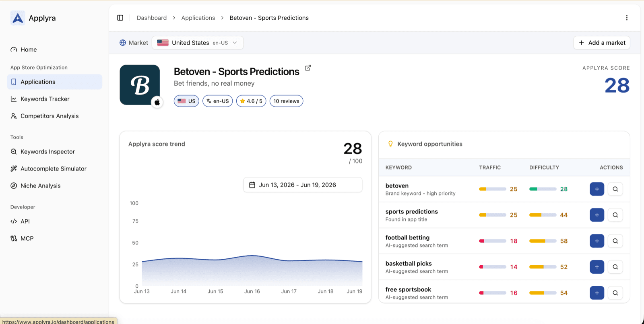
Task: Inspect sports predictions with search icon
Action: tap(615, 215)
